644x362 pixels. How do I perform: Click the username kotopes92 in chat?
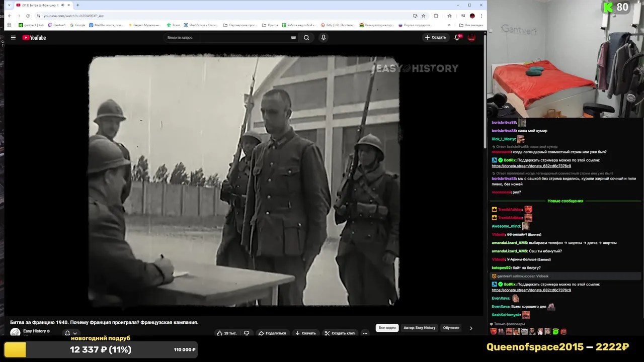(501, 267)
